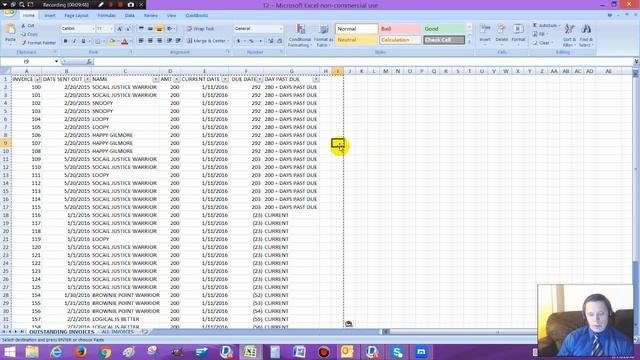Image resolution: width=640 pixels, height=360 pixels.
Task: Open the INVOICE column filter dropdown
Action: click(38, 79)
